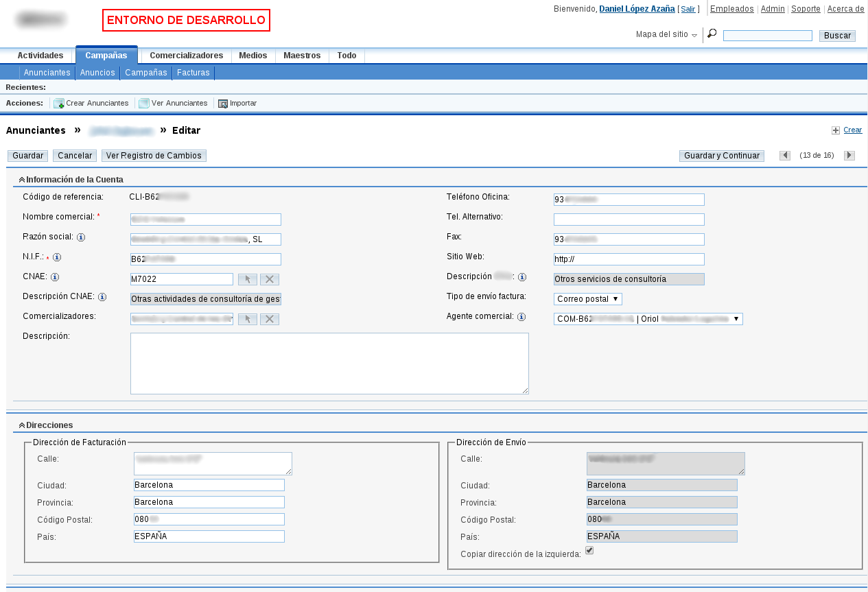Clear the Comercializadores field with the X icon
Image resolution: width=868 pixels, height=592 pixels.
point(269,319)
